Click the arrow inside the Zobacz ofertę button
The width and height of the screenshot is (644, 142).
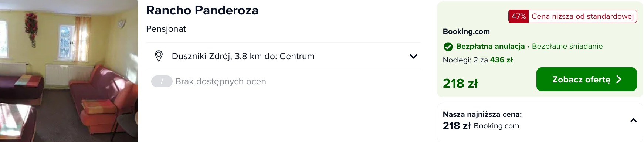[619, 80]
